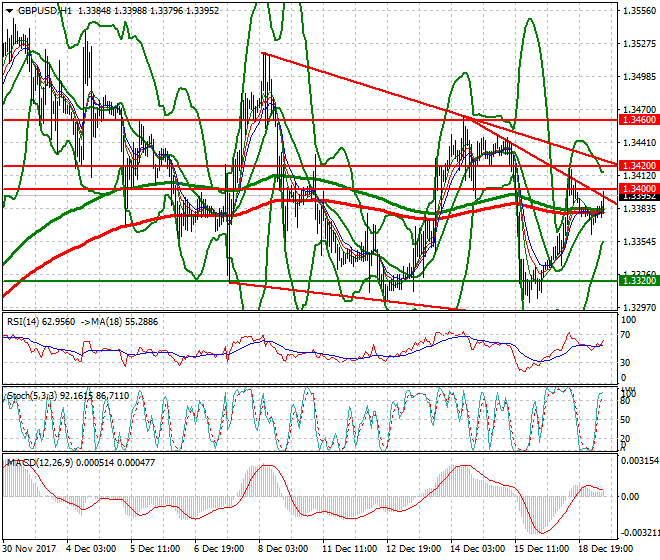Open the chart menu triangle beside GBPUSD
Viewport: 660px width, 560px height.
9,11
